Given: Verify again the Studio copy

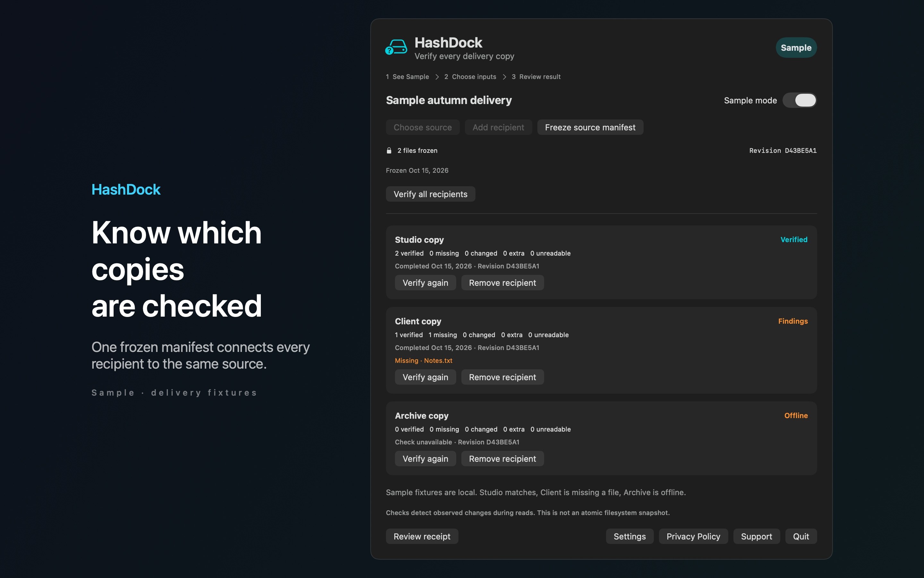Looking at the screenshot, I should [x=425, y=283].
